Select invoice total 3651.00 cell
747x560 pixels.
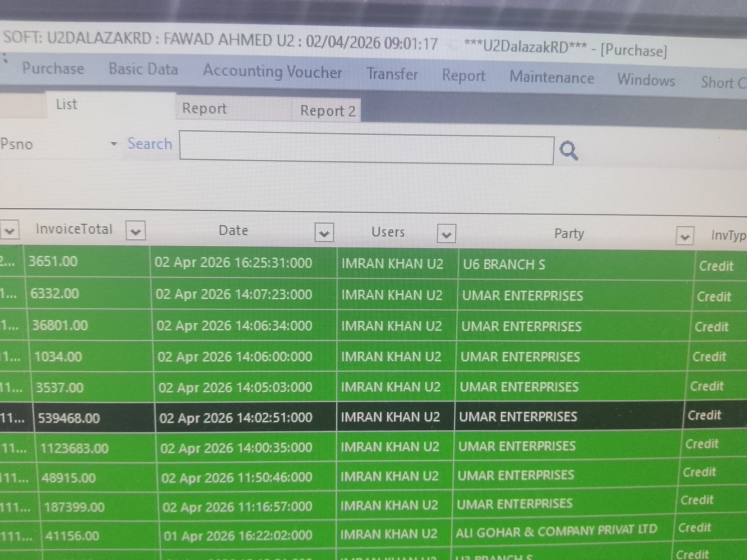pos(87,262)
